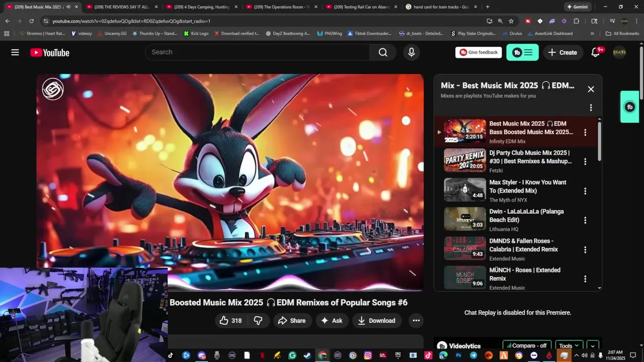Click the TubeBuddy floating side tab
Viewport: 644px width, 362px height.
point(629,107)
